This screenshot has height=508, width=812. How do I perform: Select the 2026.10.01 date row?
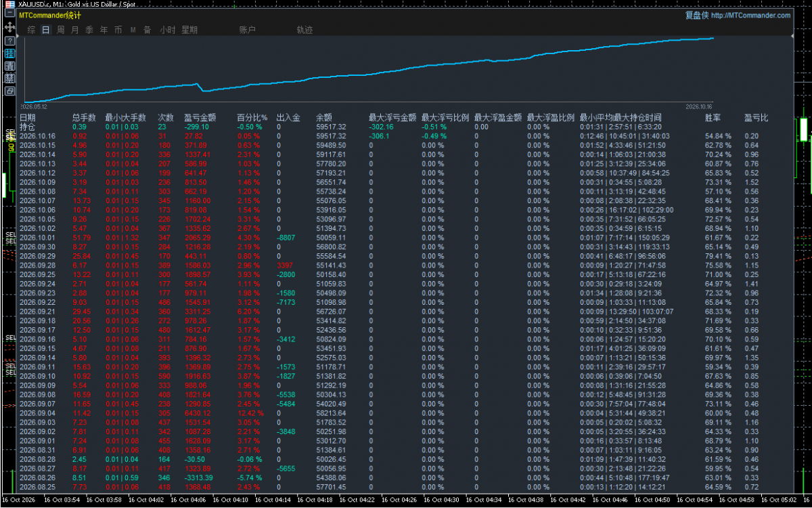(37, 238)
